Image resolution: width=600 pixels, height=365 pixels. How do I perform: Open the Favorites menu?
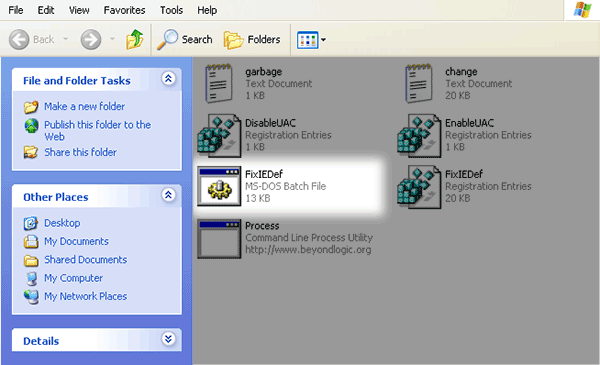[x=124, y=10]
